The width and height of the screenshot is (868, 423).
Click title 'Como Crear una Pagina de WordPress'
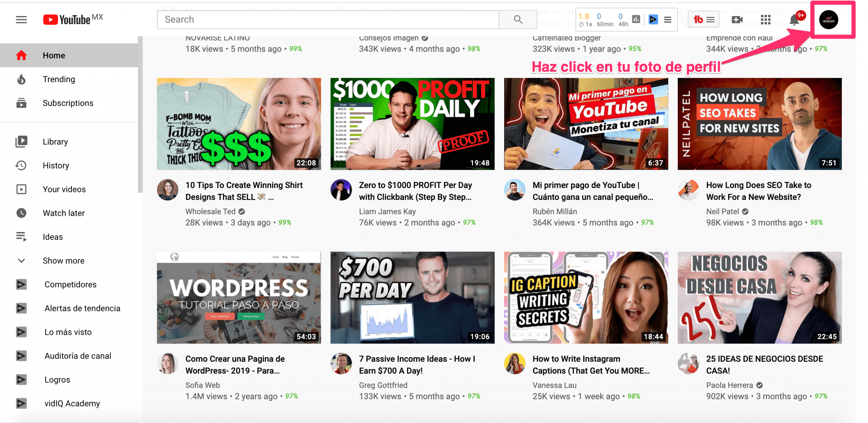(x=235, y=365)
